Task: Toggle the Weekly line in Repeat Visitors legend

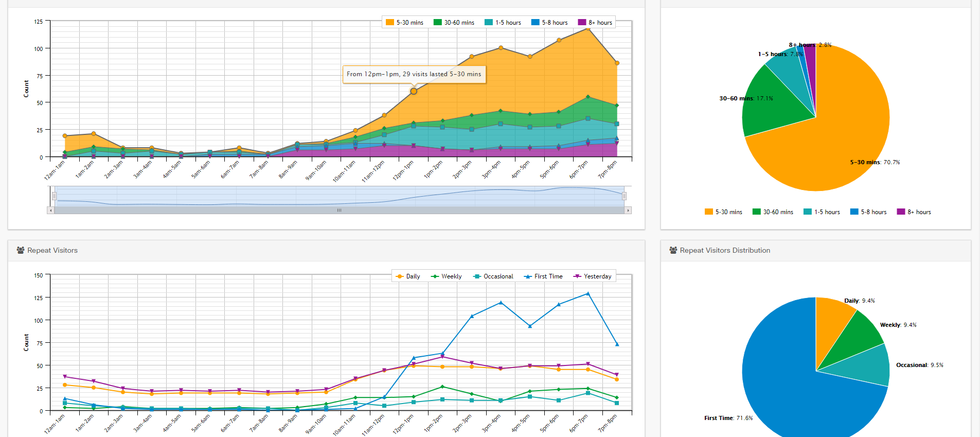Action: click(x=446, y=276)
